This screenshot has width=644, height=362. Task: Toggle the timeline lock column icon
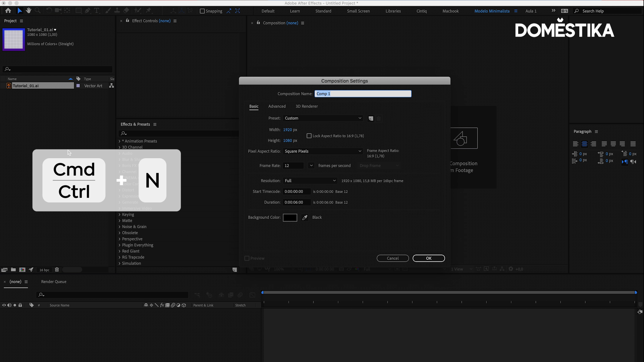click(20, 305)
